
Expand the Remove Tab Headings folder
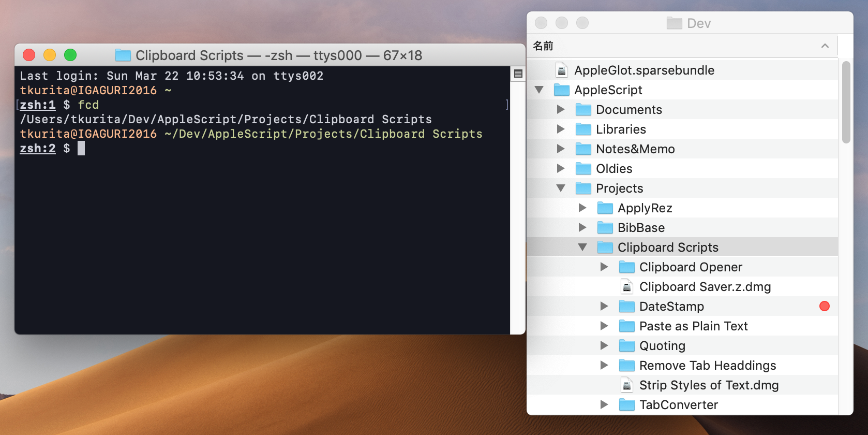(604, 365)
